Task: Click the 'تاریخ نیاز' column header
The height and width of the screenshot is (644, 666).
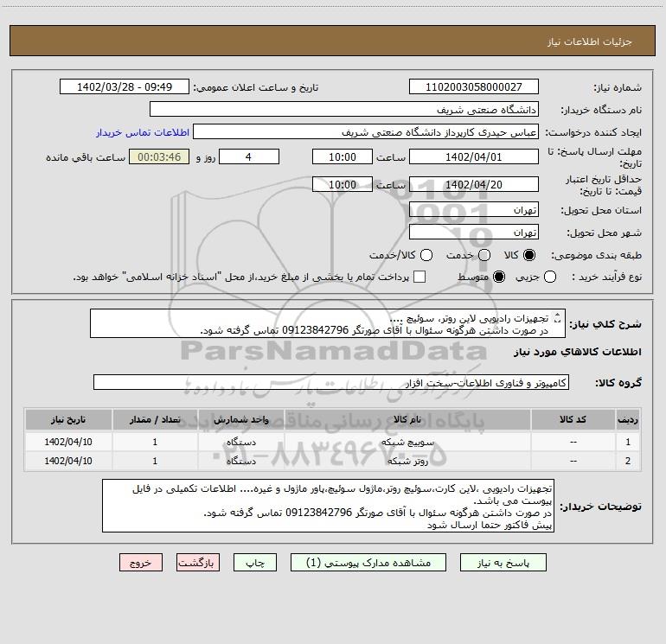Action: coord(68,419)
